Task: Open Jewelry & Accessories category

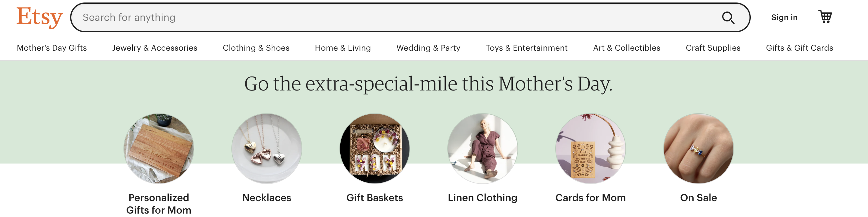Action: [x=155, y=48]
